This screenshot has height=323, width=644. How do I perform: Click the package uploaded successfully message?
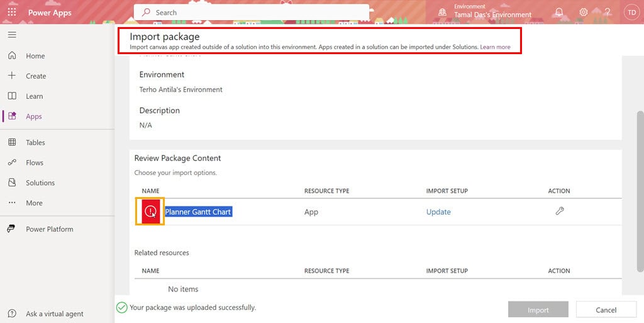(192, 307)
